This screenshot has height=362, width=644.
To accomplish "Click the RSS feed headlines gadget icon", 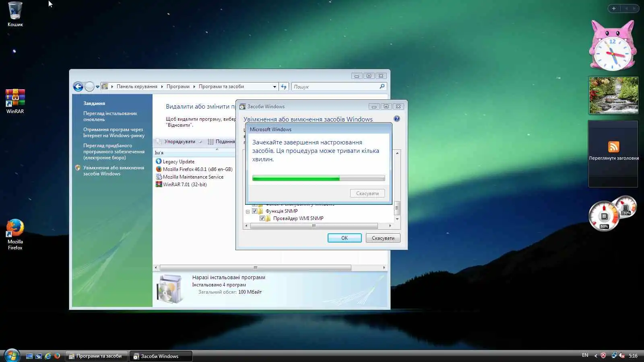I will pyautogui.click(x=613, y=146).
